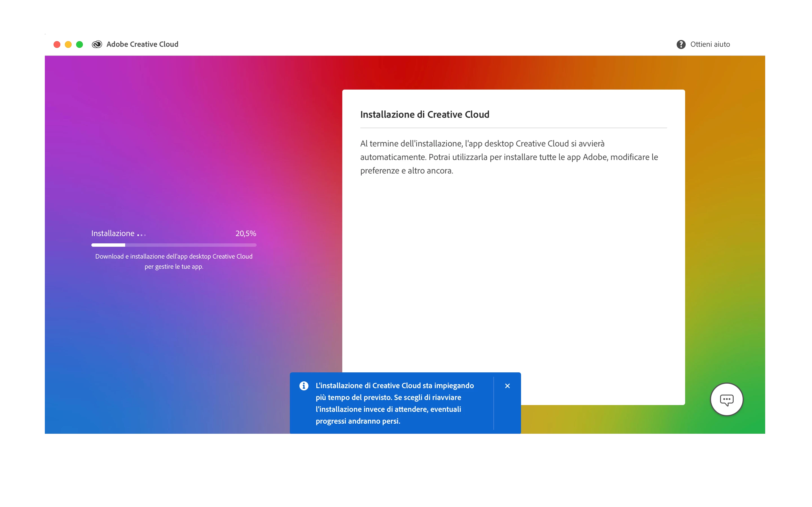
Task: Click the Installazione status label
Action: coord(113,234)
